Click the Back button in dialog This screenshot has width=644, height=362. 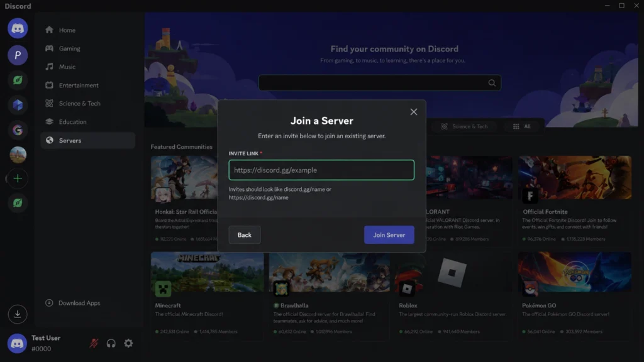tap(245, 235)
